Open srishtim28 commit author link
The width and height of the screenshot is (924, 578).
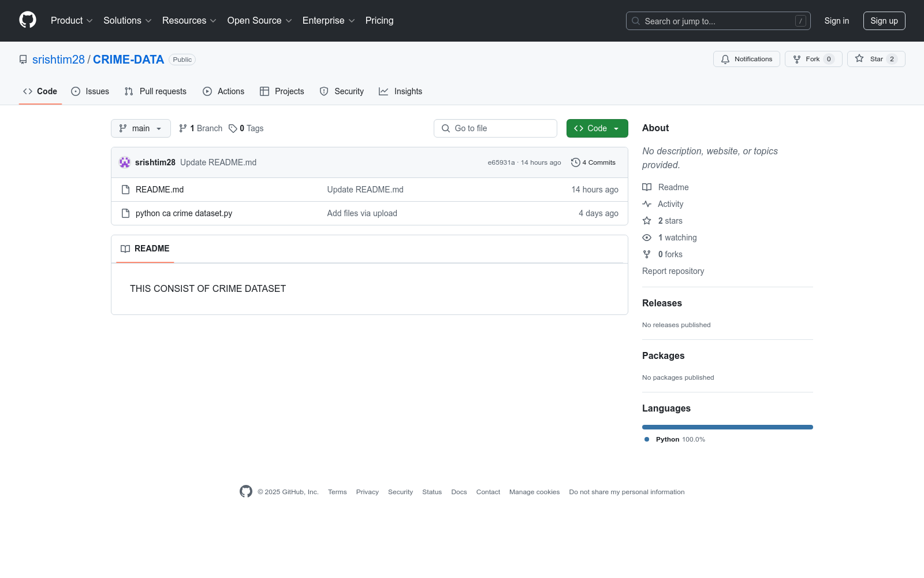[155, 162]
